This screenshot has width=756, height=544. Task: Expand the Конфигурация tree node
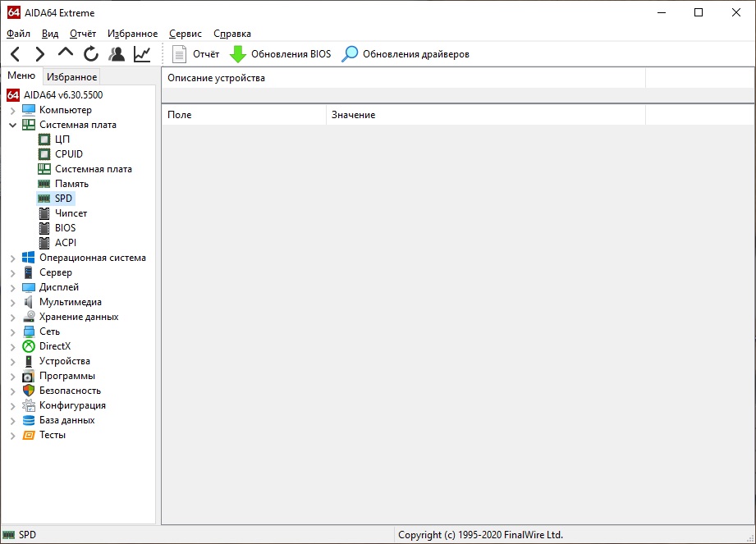click(13, 405)
